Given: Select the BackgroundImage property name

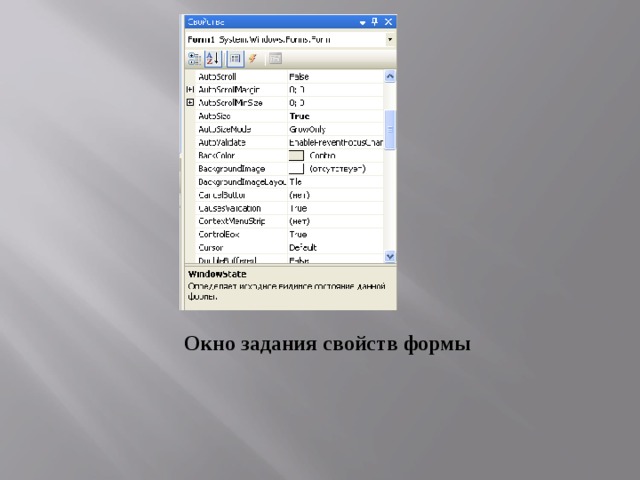Looking at the screenshot, I should tap(231, 169).
